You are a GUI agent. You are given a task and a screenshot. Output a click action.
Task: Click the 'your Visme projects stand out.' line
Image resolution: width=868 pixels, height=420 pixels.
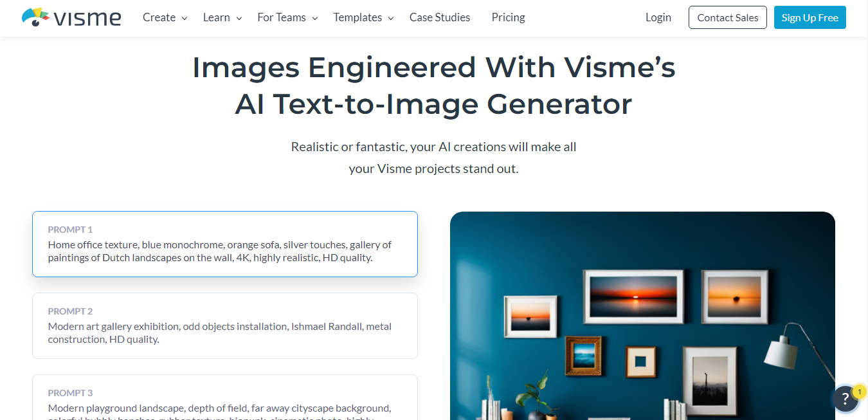click(x=434, y=169)
